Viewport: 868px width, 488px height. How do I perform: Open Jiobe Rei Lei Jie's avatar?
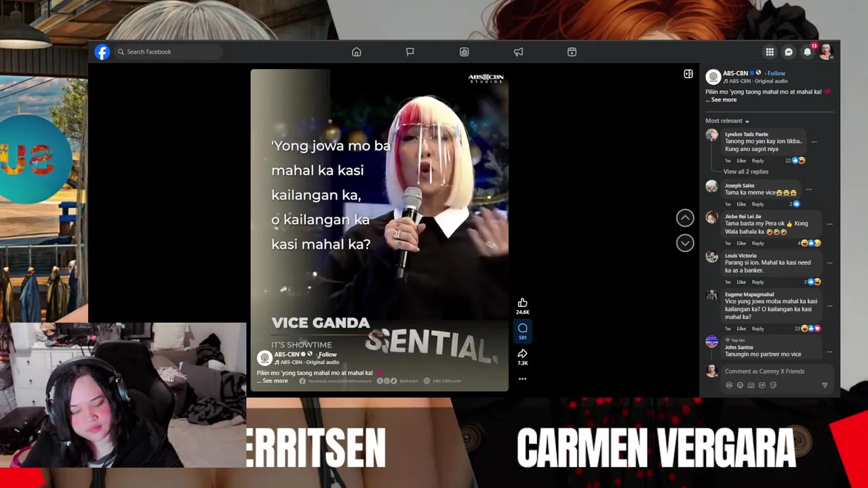[x=711, y=218]
